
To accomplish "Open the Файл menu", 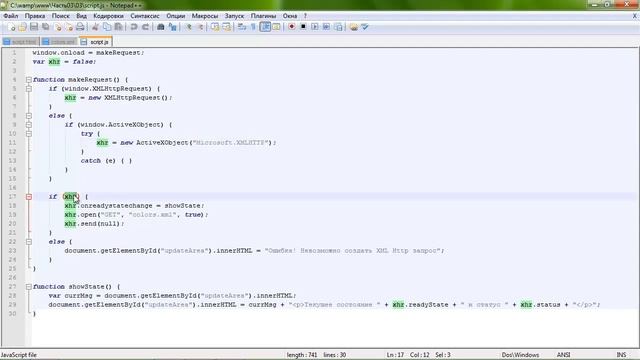I will point(11,16).
